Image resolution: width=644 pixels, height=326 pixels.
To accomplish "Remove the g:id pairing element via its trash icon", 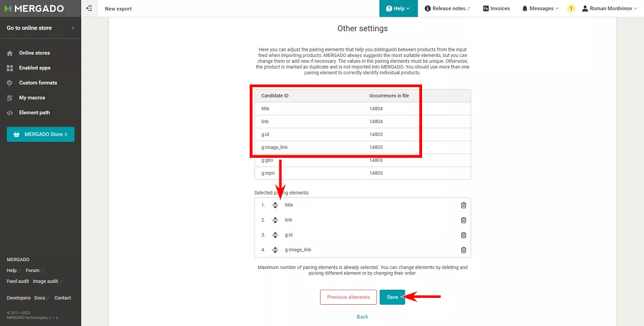I will point(464,235).
